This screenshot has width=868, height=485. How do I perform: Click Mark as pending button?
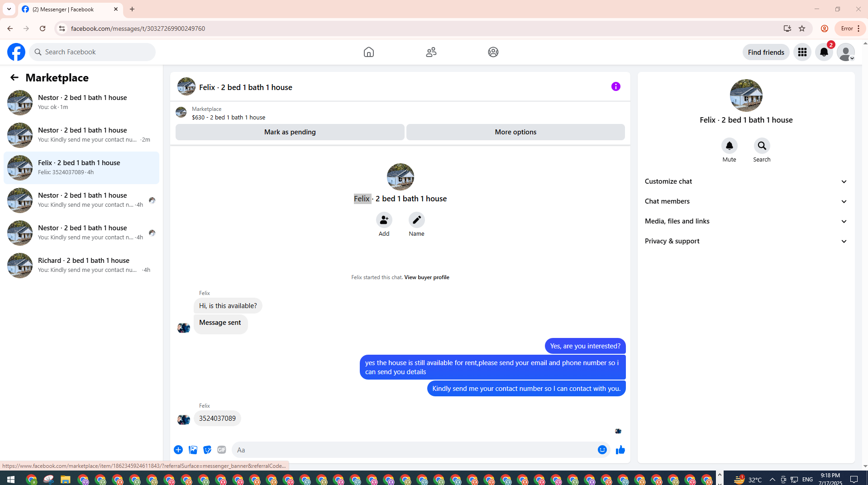tap(290, 132)
